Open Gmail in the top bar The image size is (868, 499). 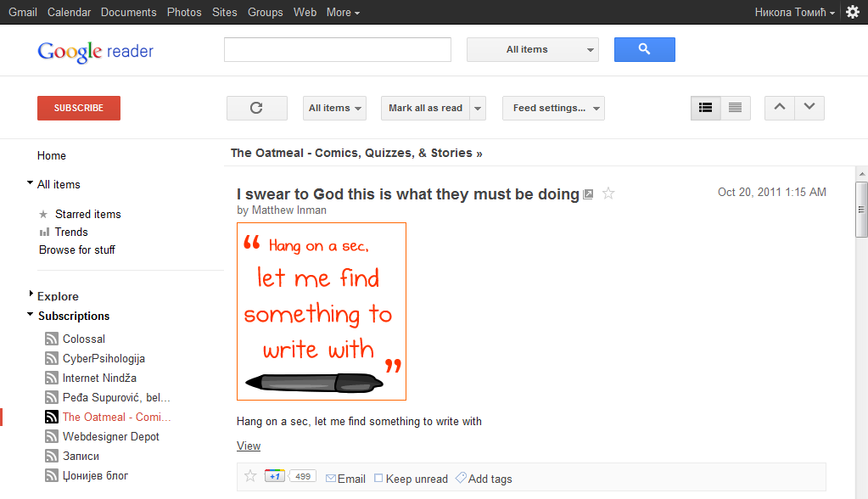[x=23, y=12]
